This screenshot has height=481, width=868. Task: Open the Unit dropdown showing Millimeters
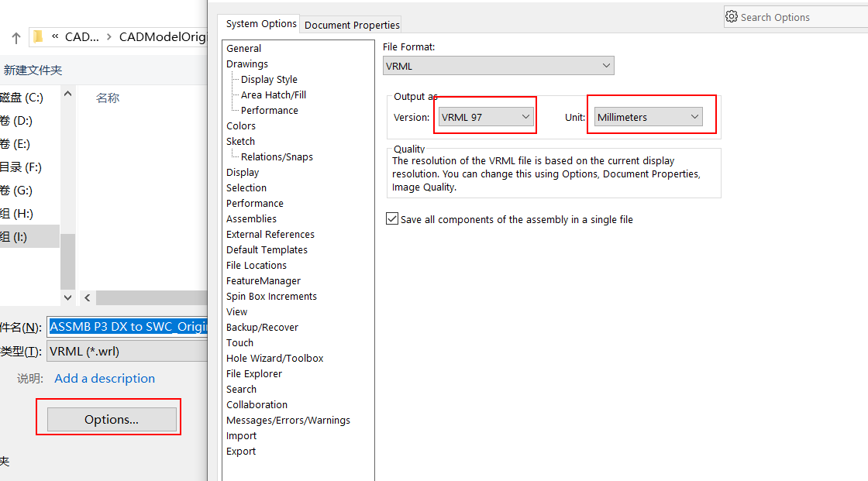pyautogui.click(x=695, y=116)
